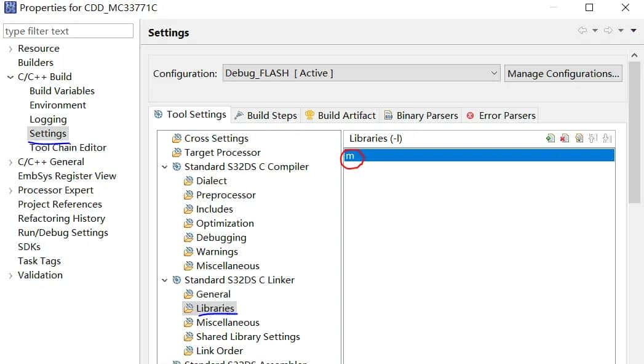Screen dimensions: 644x364
Task: Collapse the C/C++ Build tree node
Action: coord(10,77)
